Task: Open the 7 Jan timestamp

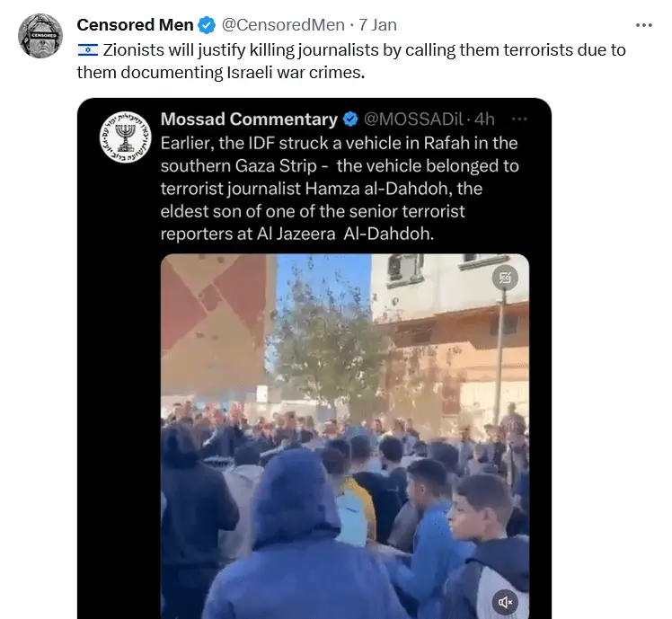Action: pos(377,25)
